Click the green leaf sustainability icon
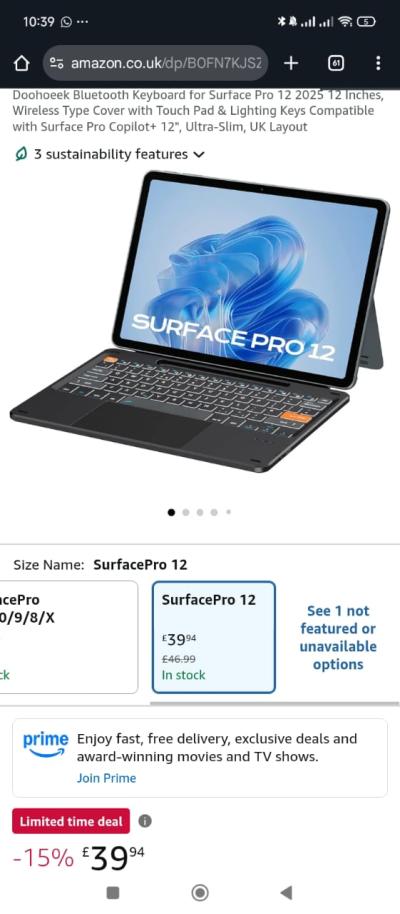Screen dimensions: 400x914 [22, 154]
